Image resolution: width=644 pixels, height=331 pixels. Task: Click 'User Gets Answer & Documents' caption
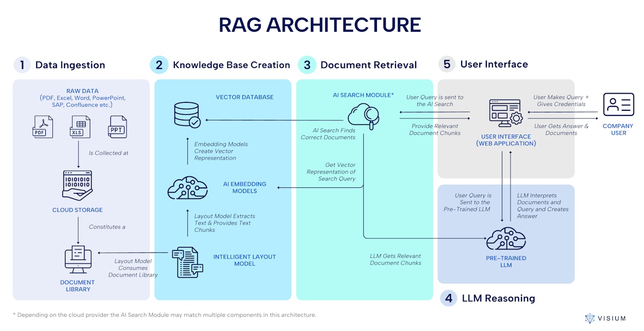click(561, 129)
